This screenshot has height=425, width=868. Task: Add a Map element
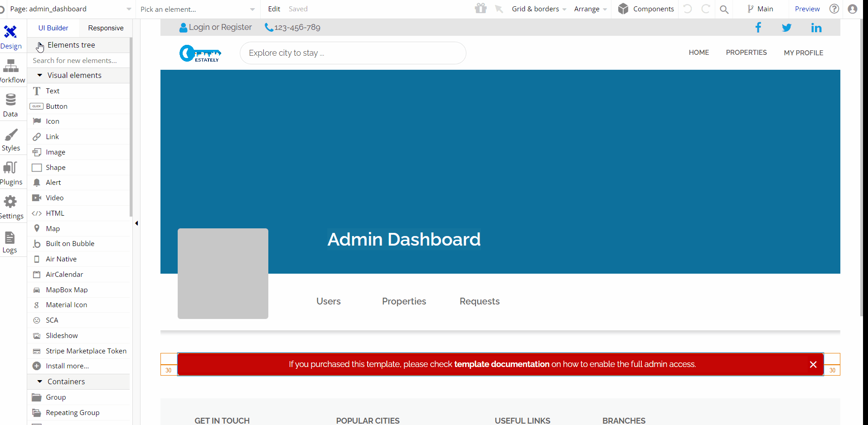[x=79, y=228]
